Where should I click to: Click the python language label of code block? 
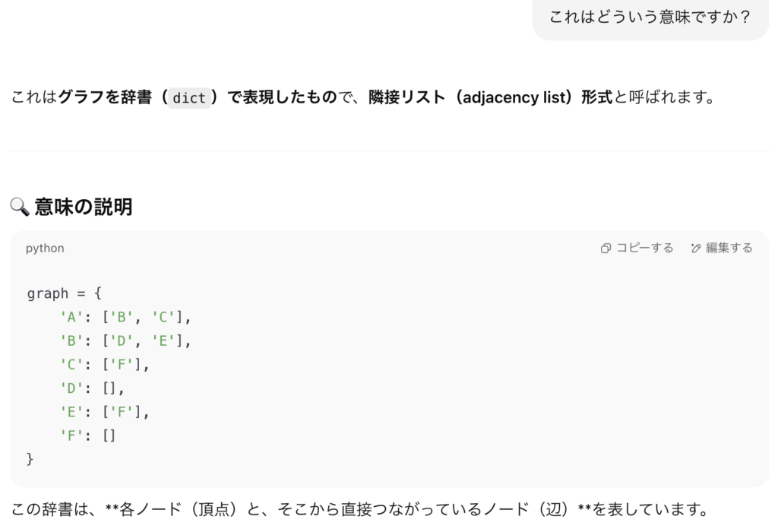45,248
